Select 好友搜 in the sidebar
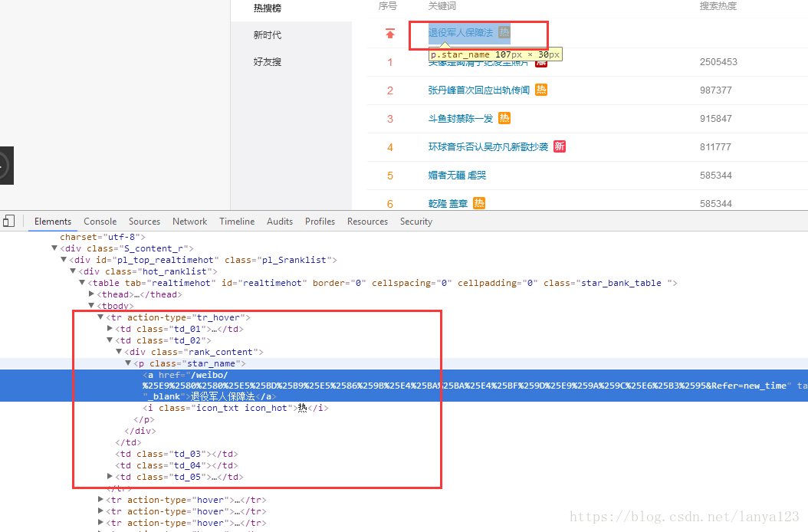 (x=268, y=62)
